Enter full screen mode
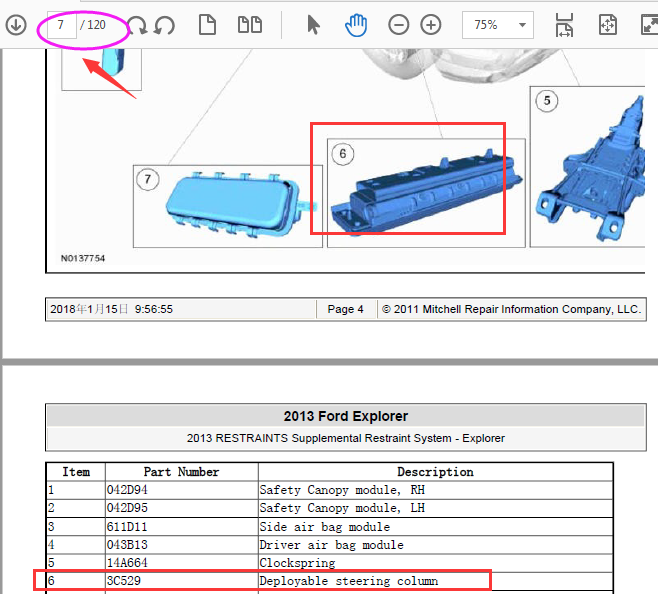This screenshot has width=658, height=594. [650, 25]
